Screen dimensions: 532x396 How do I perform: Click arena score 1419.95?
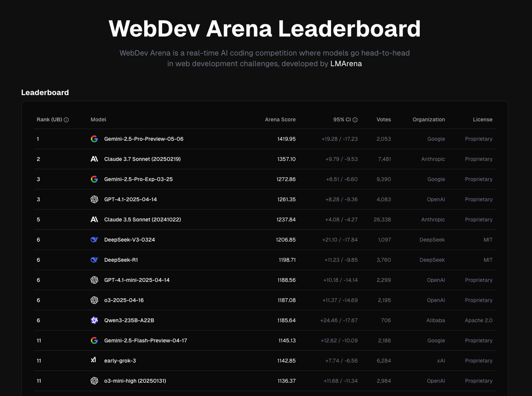286,139
